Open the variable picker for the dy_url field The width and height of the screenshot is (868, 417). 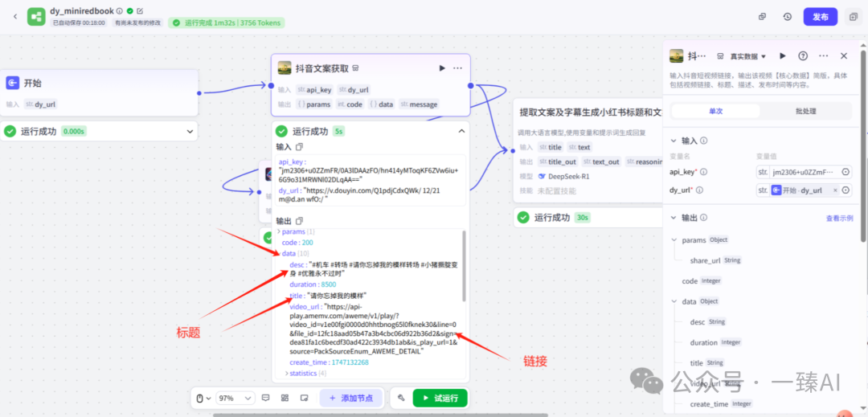click(845, 190)
